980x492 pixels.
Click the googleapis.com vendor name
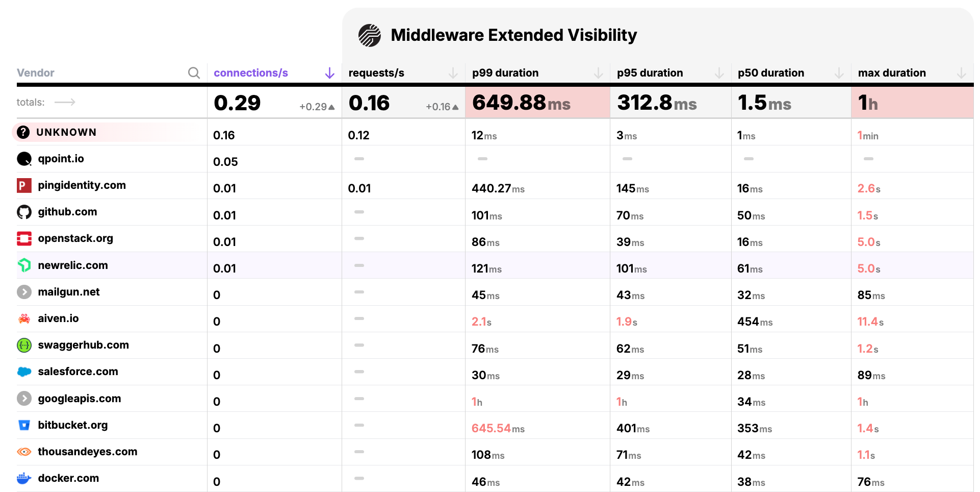point(79,399)
